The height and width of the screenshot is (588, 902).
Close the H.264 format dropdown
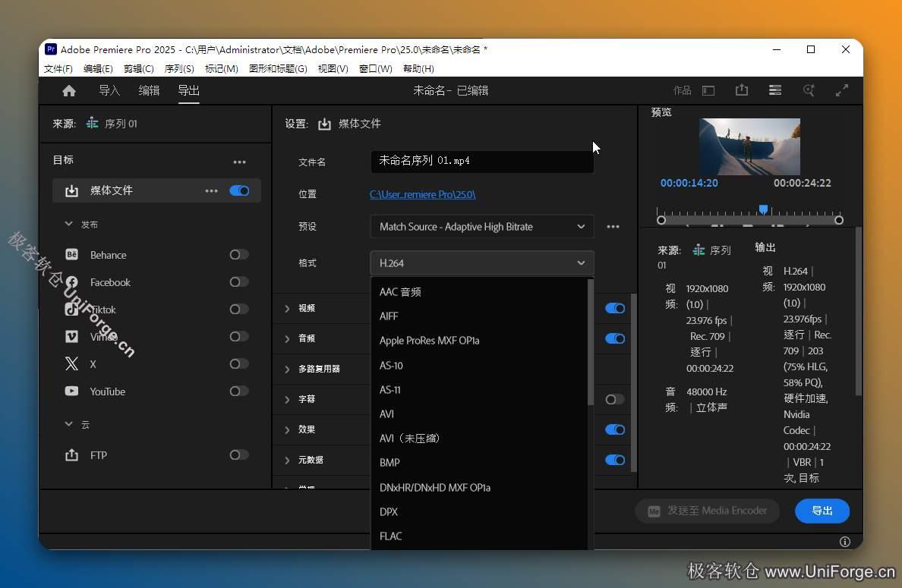pyautogui.click(x=482, y=263)
